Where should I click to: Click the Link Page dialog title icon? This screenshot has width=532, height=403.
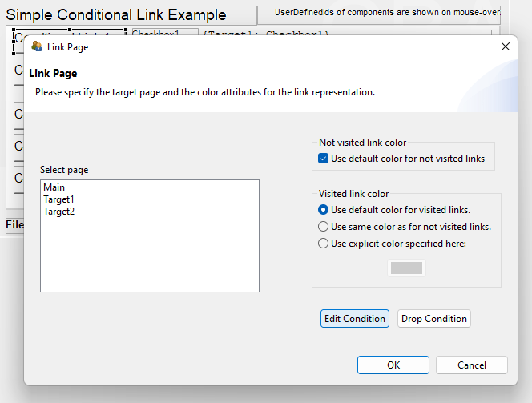tap(37, 46)
